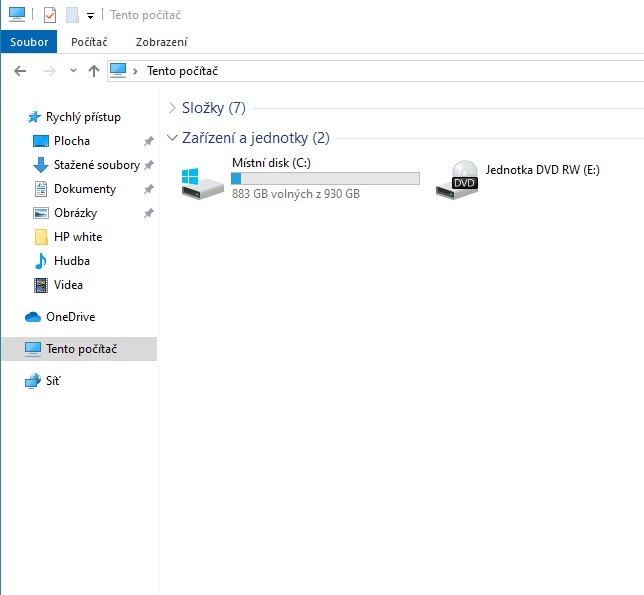Open the Zobrazení ribbon tab
Screen dimensions: 644x595
161,42
